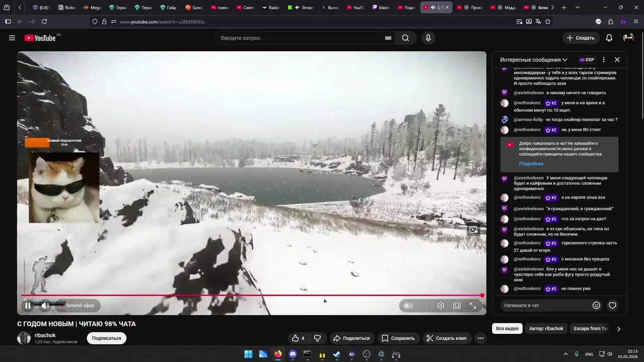644x362 pixels.
Task: Select the Автор: ribachok chip
Action: (x=546, y=329)
